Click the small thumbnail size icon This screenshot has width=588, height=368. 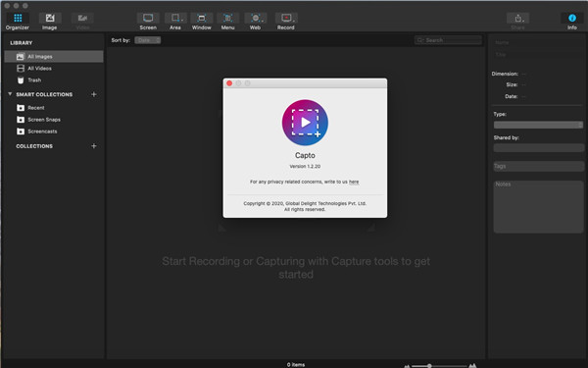click(407, 366)
